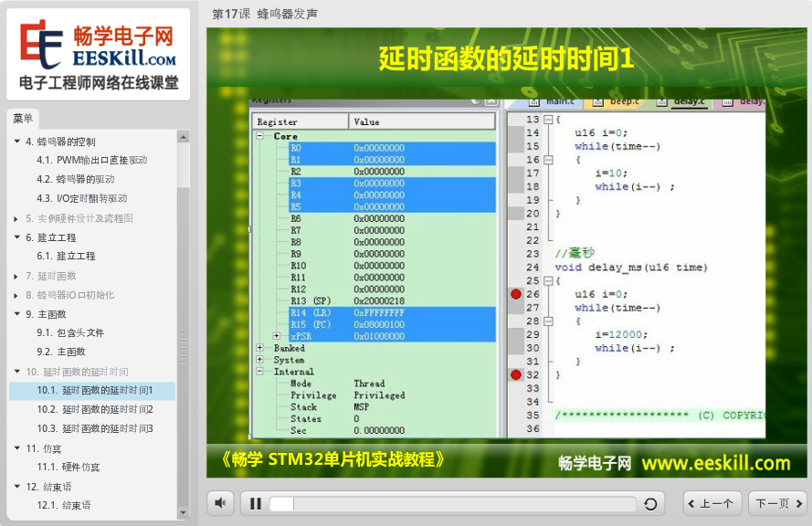
Task: Collapse chapter 9. 主函数
Action: (17, 314)
